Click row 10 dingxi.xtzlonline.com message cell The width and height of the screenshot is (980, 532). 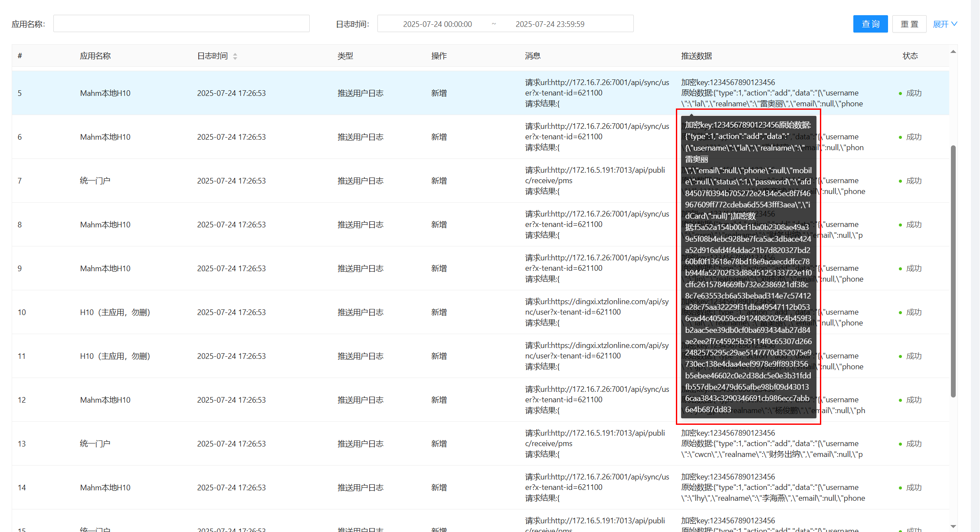[x=597, y=312]
